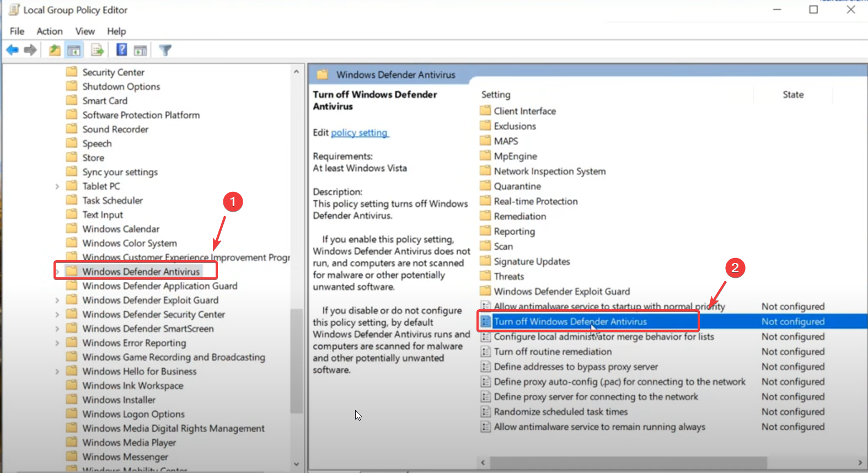Toggle the Show/Hide Action Pane icon

point(141,50)
